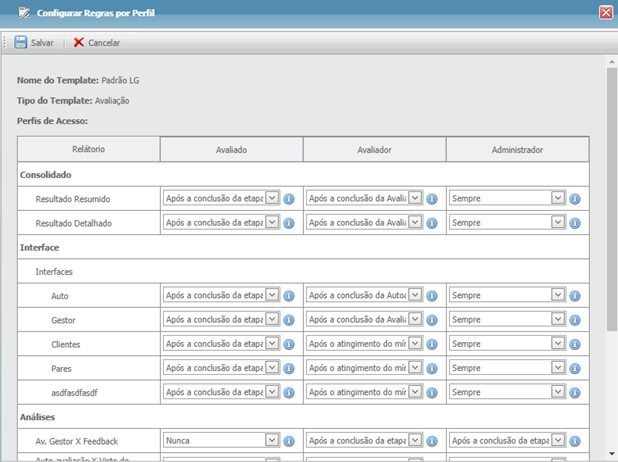The image size is (618, 462).
Task: Click the Avaliador column header
Action: [374, 149]
